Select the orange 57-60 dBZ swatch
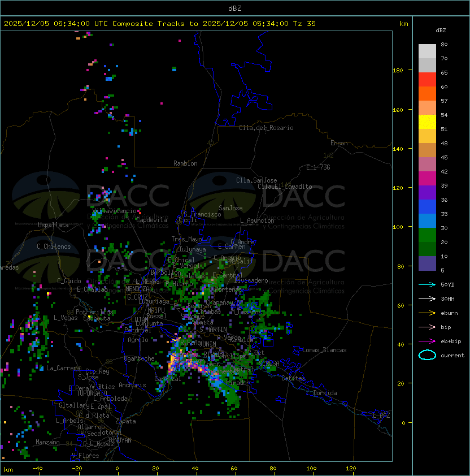The width and height of the screenshot is (470, 476). click(x=427, y=93)
